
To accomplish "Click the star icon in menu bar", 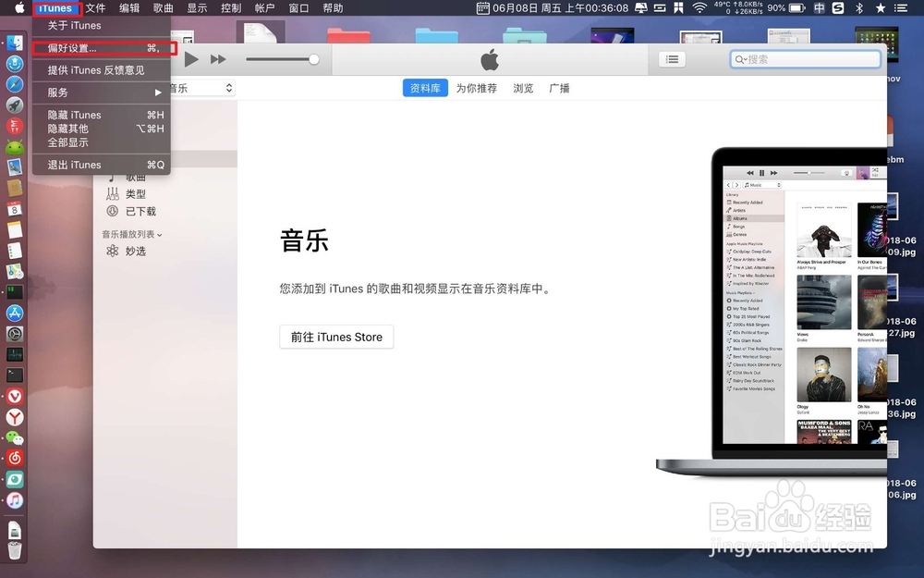I will click(x=881, y=7).
